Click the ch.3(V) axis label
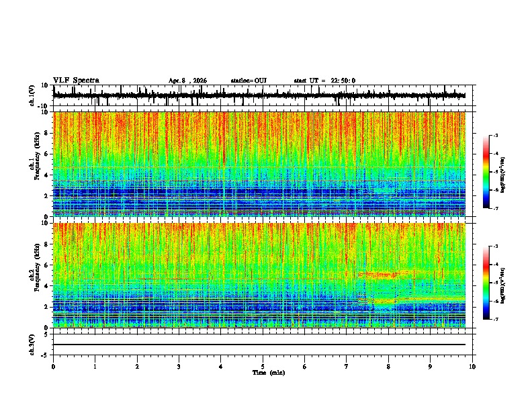532x411 pixels. [x=32, y=345]
